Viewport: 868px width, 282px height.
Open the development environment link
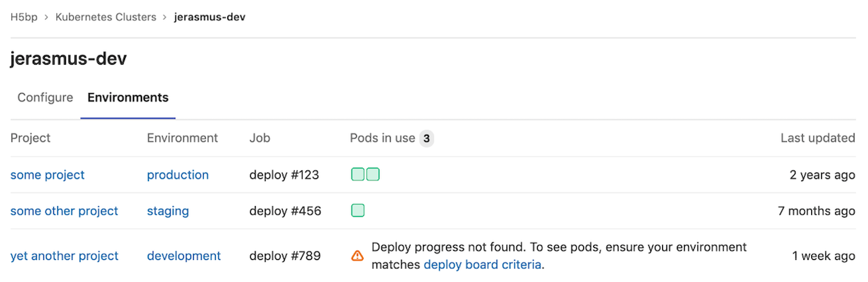point(184,256)
